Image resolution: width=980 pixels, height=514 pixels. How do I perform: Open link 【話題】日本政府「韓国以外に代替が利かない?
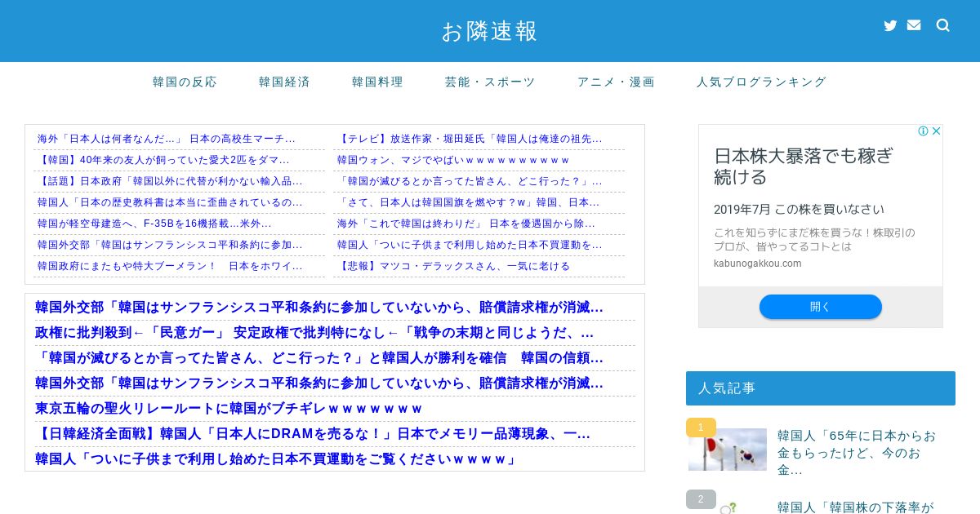pyautogui.click(x=170, y=181)
